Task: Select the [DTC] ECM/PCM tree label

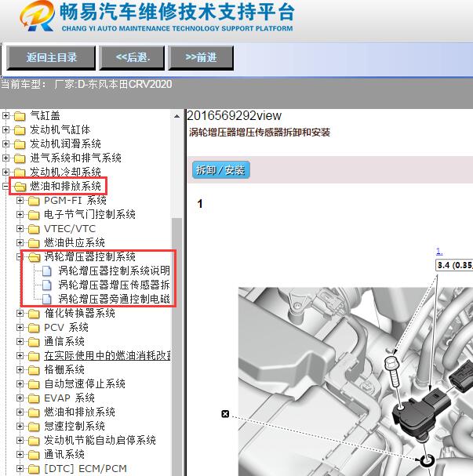Action: 86,468
